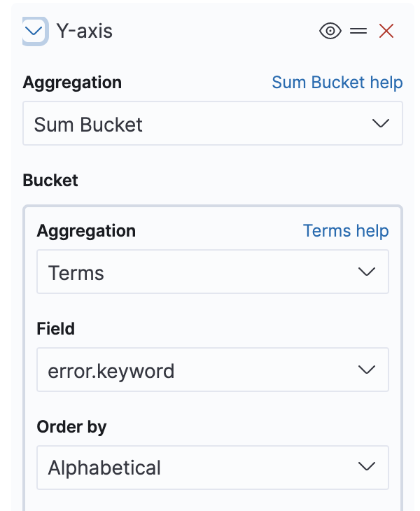Viewport: 420px width, 511px height.
Task: Click the Aggregation label inside Bucket panel
Action: [86, 231]
